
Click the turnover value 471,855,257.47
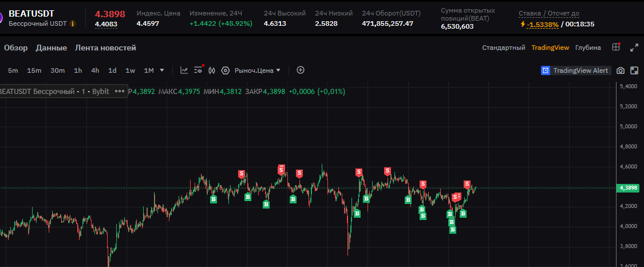pos(388,23)
